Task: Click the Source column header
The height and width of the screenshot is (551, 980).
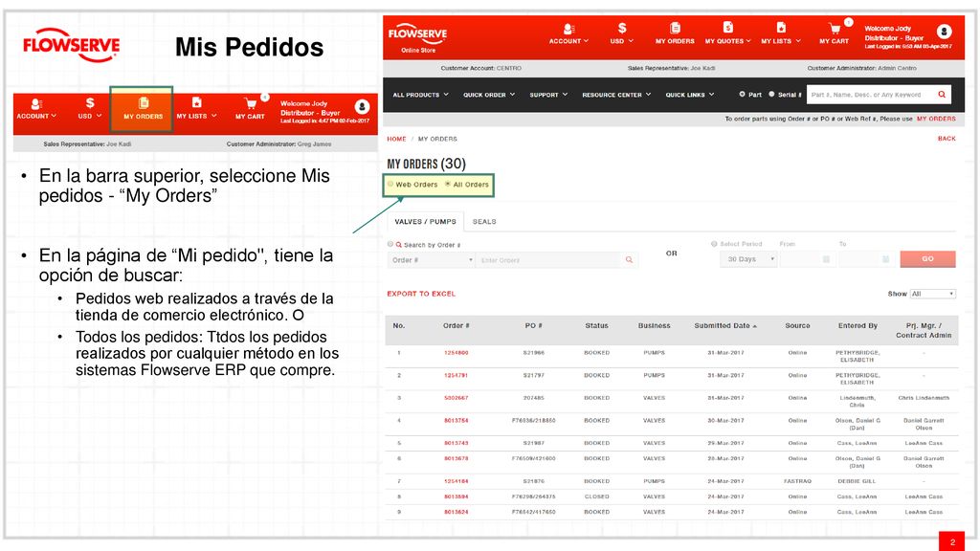Action: [x=797, y=326]
